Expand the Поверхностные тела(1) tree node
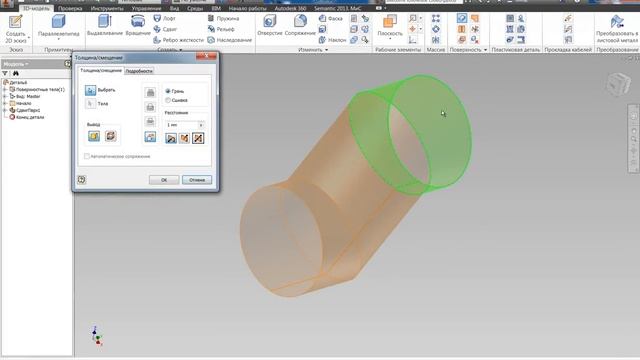640x360 pixels. click(5, 89)
